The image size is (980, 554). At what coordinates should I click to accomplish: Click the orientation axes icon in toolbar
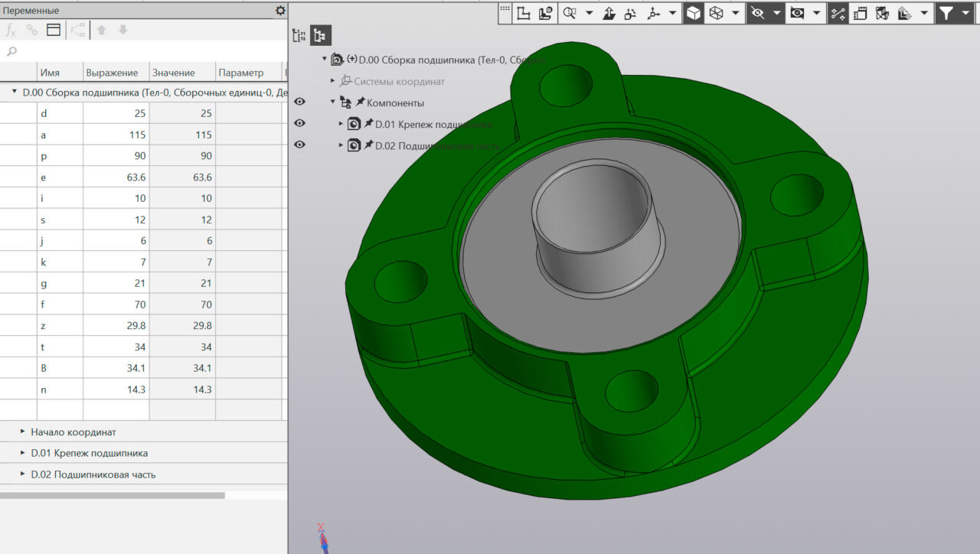coord(653,13)
